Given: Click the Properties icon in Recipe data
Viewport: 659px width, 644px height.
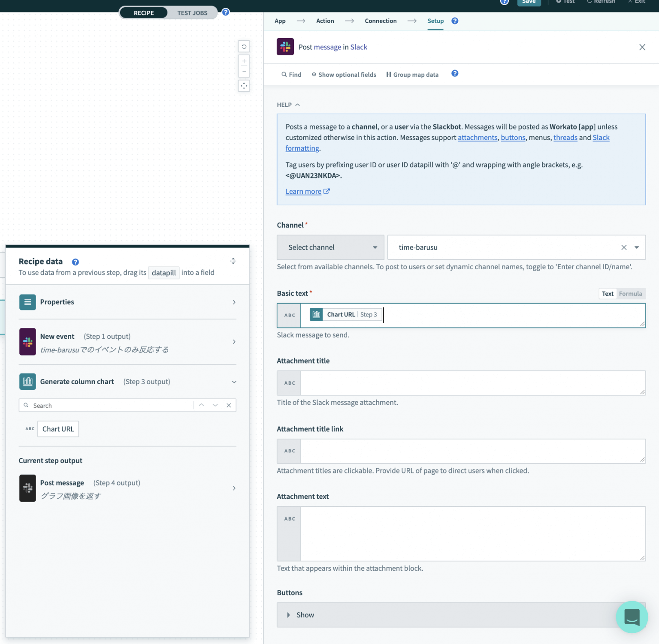Looking at the screenshot, I should point(27,302).
